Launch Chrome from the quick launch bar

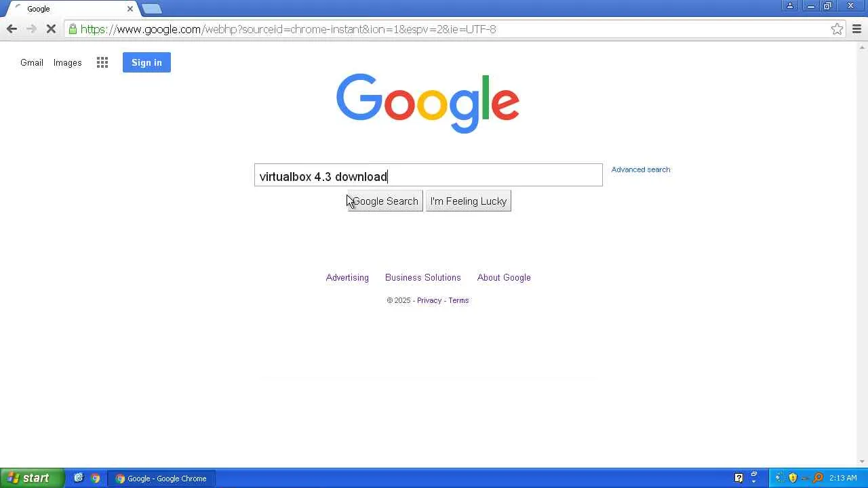[x=96, y=478]
